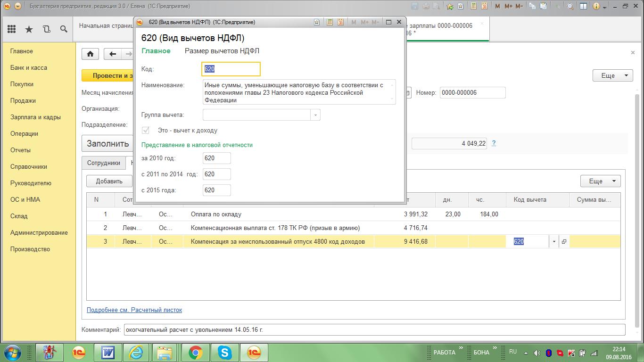Open 'Банк и касса' in the sidebar
The width and height of the screenshot is (644, 362).
click(29, 67)
